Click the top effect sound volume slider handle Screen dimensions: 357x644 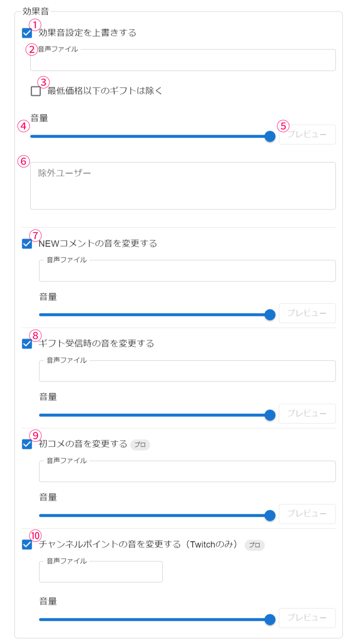270,136
